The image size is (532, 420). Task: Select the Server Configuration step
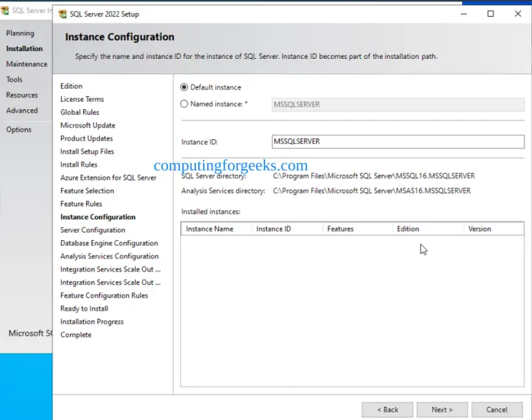pyautogui.click(x=93, y=230)
